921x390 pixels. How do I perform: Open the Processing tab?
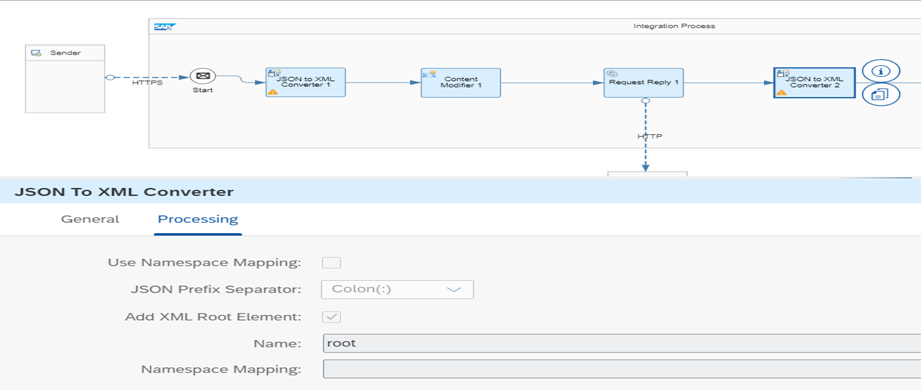pos(198,219)
